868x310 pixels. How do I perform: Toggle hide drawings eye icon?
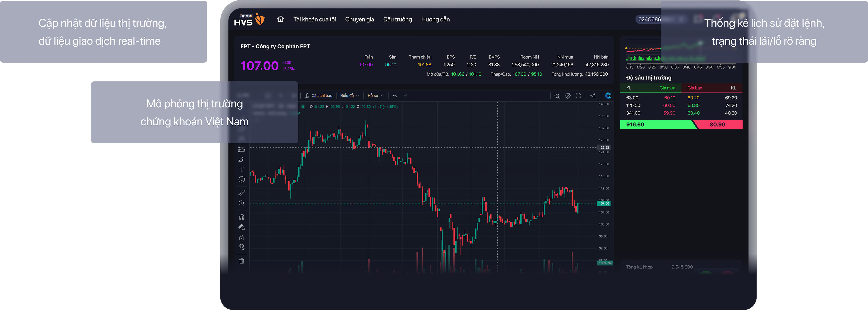click(x=242, y=247)
